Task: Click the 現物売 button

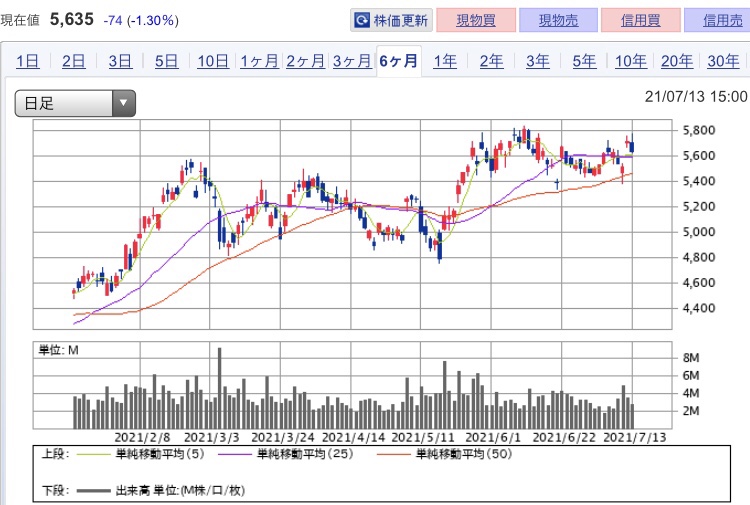Action: point(558,20)
